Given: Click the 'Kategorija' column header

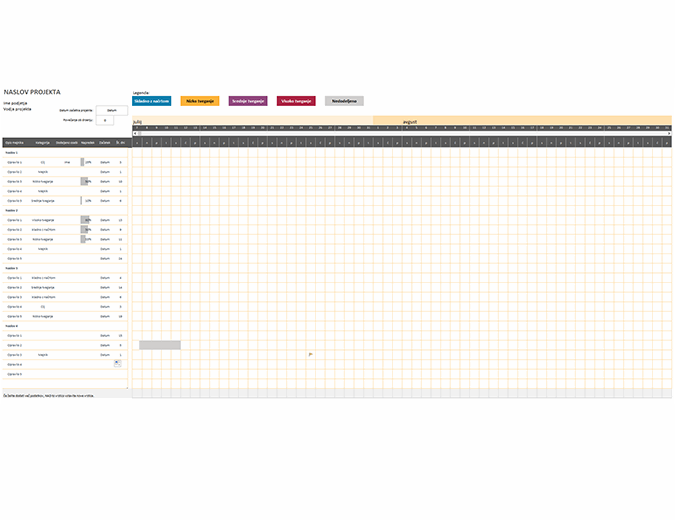Looking at the screenshot, I should click(43, 143).
